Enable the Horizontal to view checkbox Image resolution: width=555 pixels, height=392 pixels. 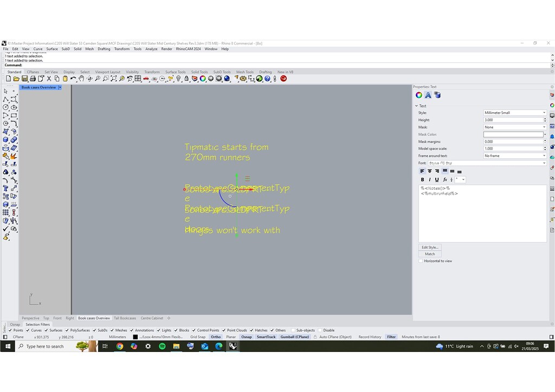[421, 261]
